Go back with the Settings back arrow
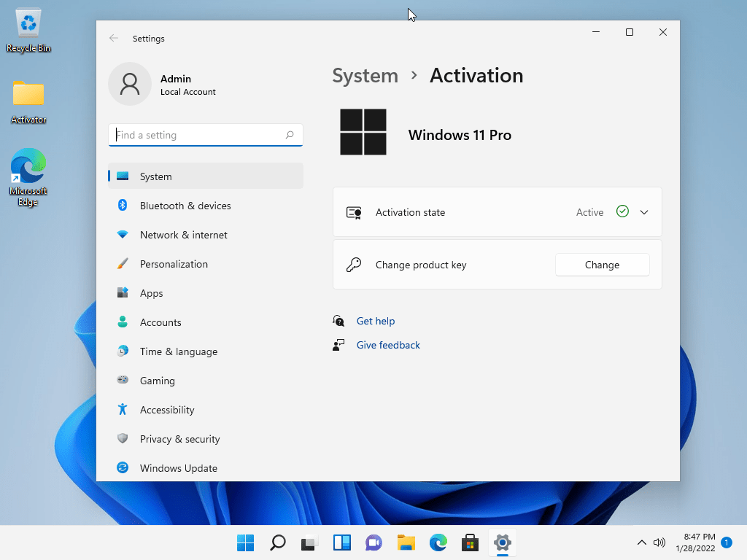The height and width of the screenshot is (560, 747). pyautogui.click(x=113, y=38)
